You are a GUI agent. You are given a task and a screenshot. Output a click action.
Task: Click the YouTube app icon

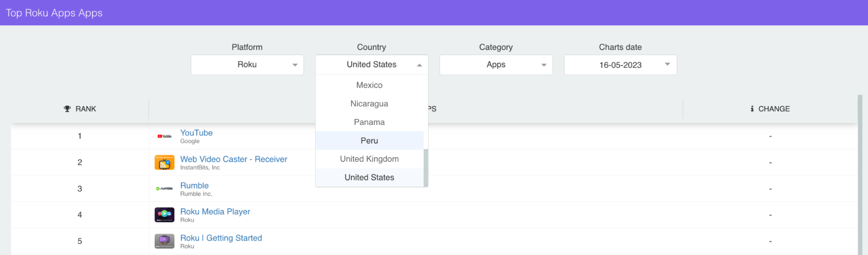coord(164,136)
